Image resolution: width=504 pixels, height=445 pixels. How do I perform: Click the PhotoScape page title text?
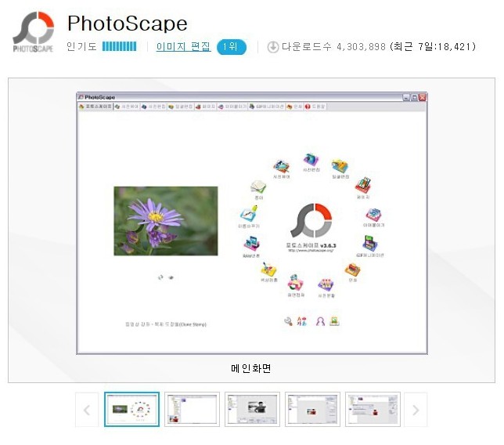[128, 24]
